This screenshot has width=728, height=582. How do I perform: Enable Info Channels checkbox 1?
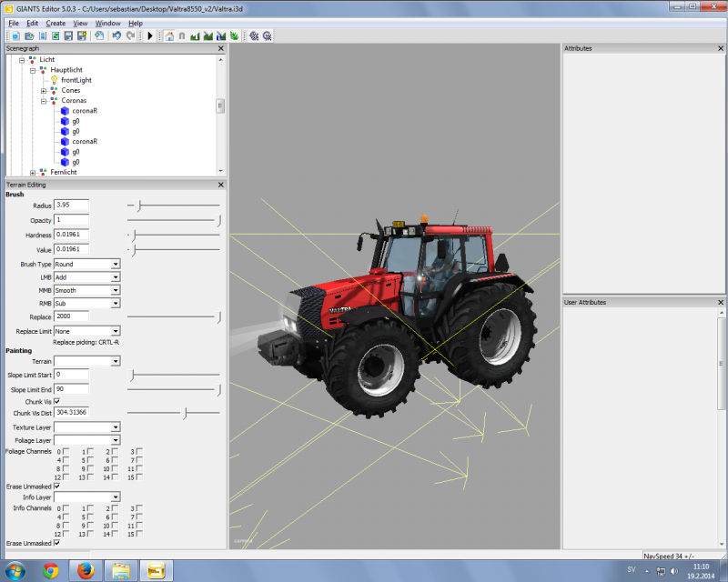90,508
